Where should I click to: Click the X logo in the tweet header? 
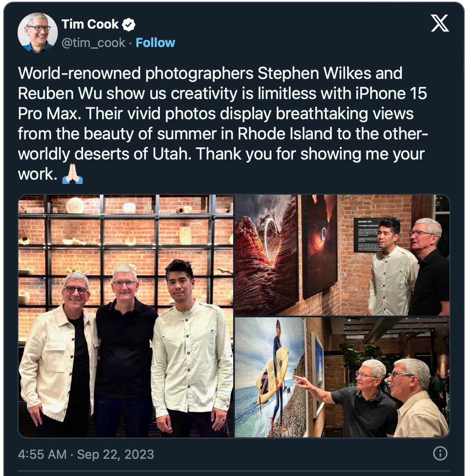[x=440, y=23]
